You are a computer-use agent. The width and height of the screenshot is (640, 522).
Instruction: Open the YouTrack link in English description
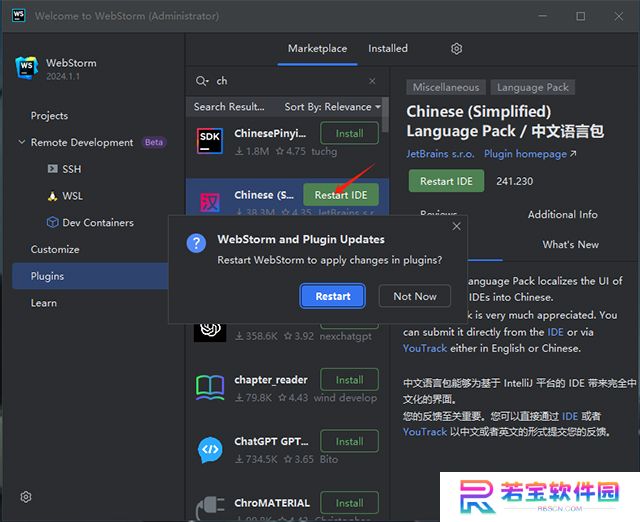pos(425,348)
